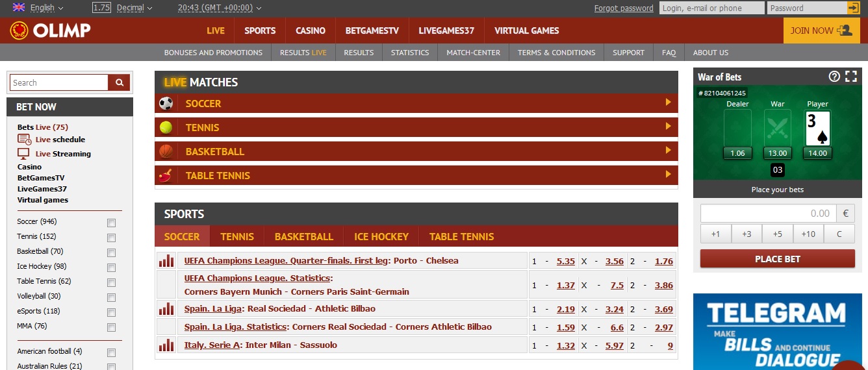Click the PLACE BET button
Image resolution: width=868 pixels, height=370 pixels.
point(778,259)
